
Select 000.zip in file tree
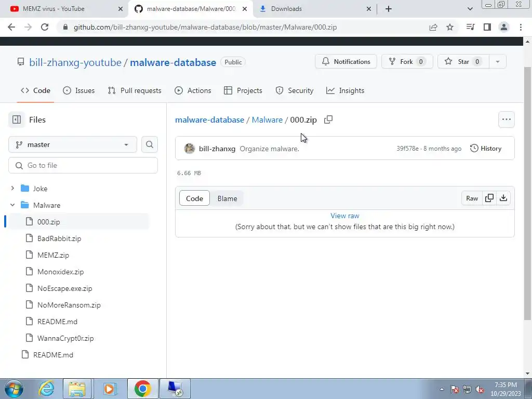click(78, 221)
